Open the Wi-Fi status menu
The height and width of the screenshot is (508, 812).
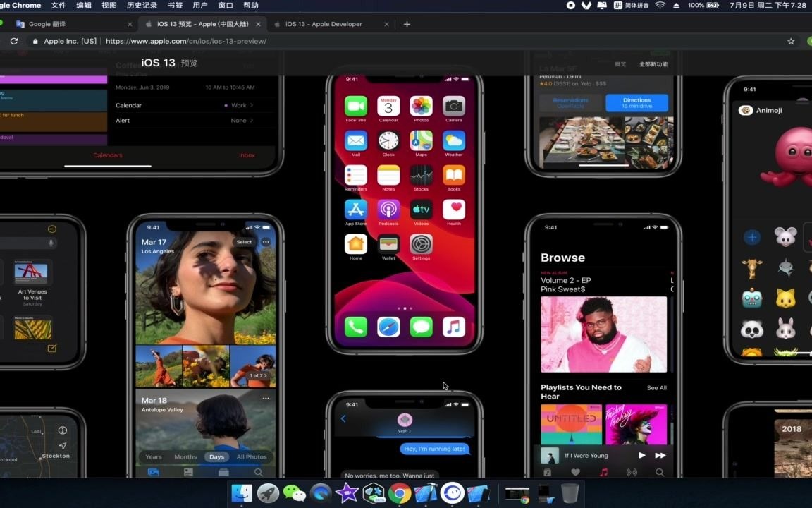pos(659,6)
